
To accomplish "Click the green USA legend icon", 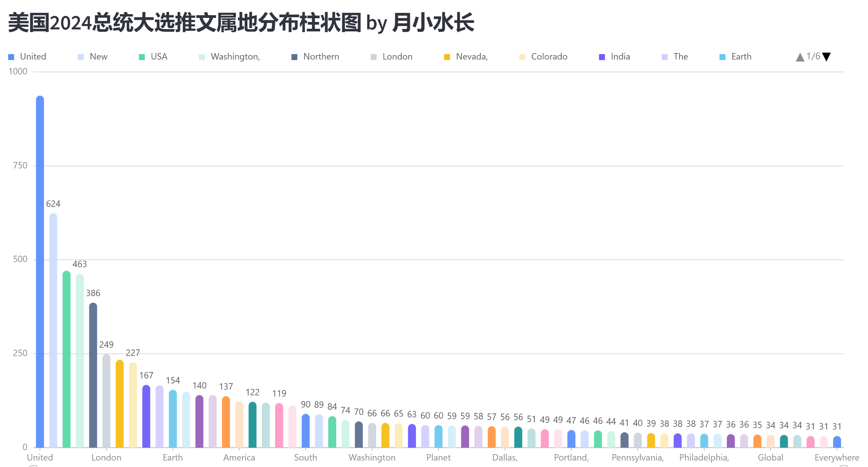I will tap(142, 56).
